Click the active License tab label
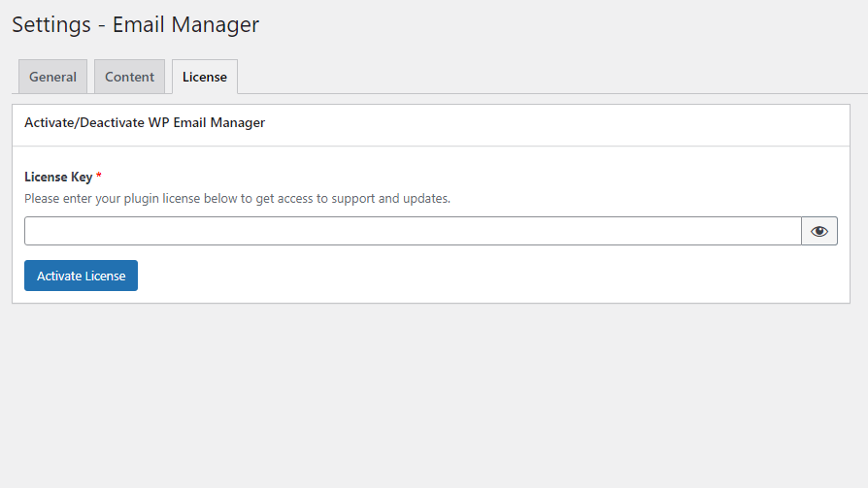 click(x=205, y=77)
